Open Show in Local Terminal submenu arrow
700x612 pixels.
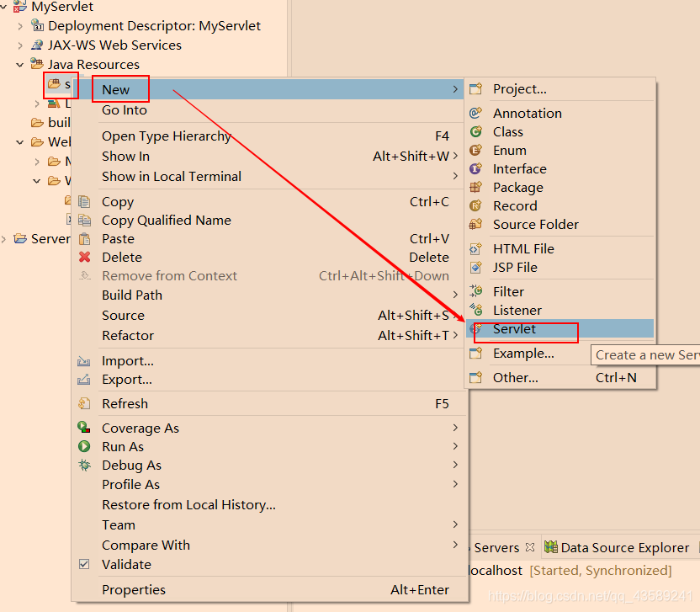click(x=455, y=176)
